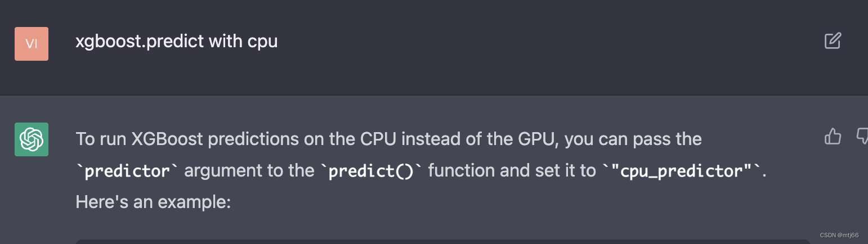
Task: Click the edit message pencil icon
Action: point(833,41)
